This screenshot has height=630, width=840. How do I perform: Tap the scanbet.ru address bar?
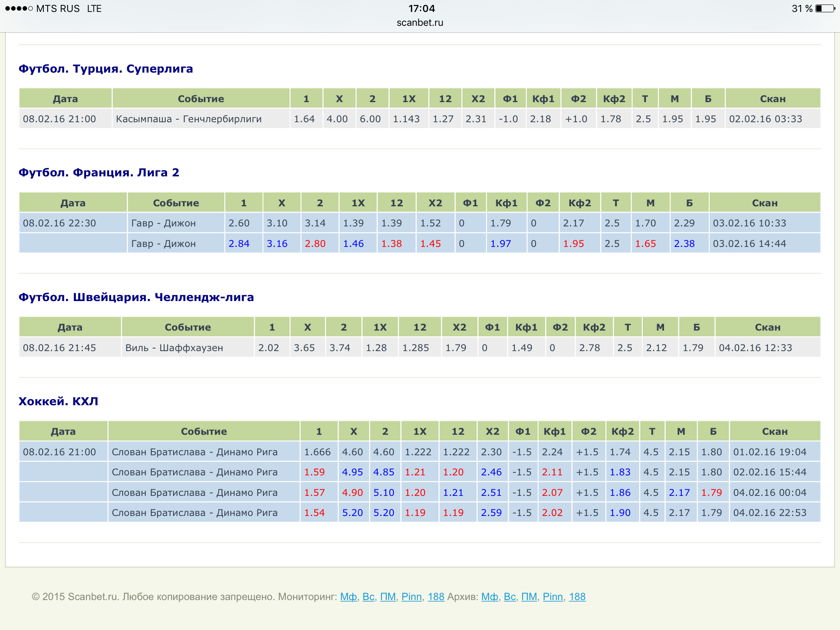pyautogui.click(x=420, y=23)
